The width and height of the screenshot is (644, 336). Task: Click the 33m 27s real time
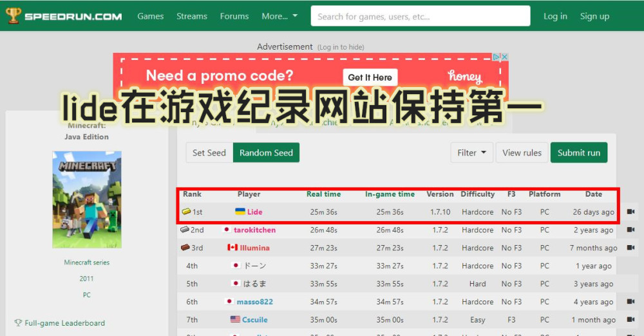[x=324, y=266]
